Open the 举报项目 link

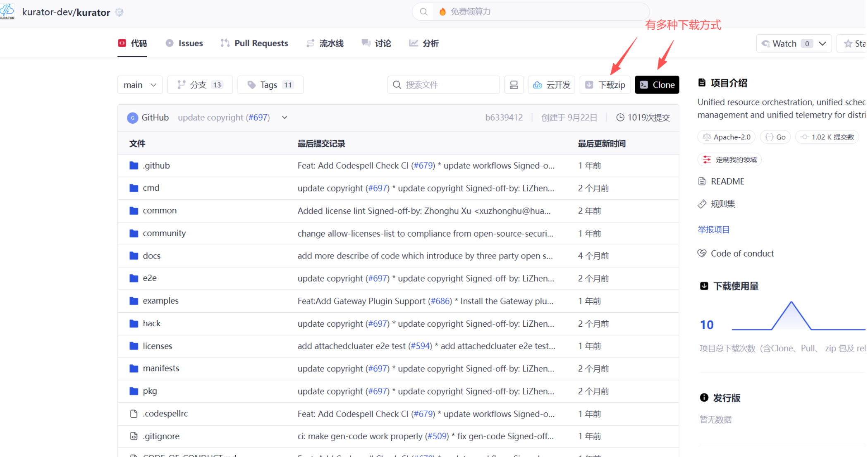[713, 230]
